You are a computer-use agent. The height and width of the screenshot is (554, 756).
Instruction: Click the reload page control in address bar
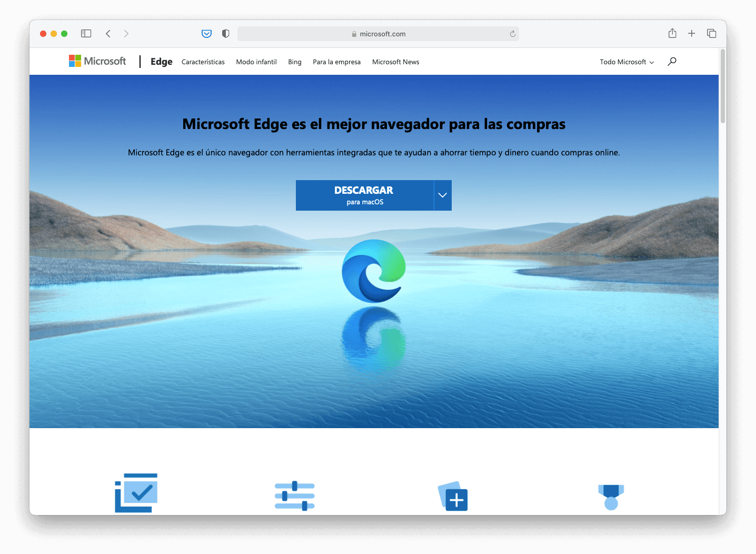512,34
